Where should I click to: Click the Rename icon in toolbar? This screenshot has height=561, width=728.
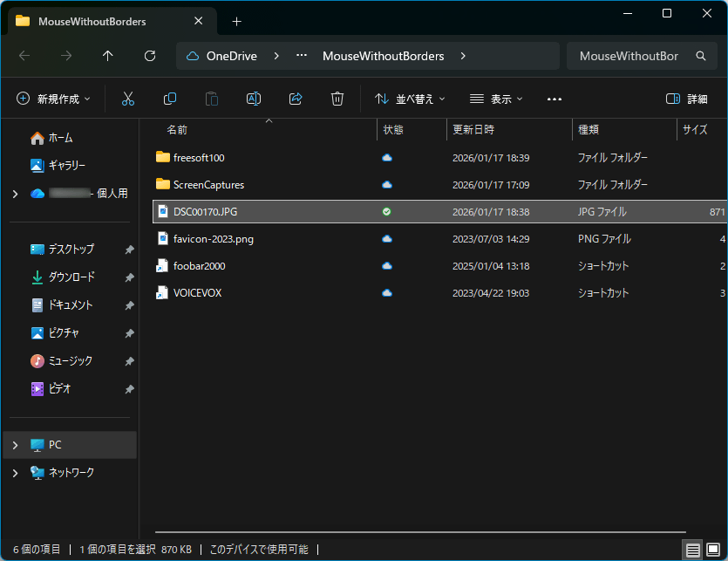pos(254,99)
